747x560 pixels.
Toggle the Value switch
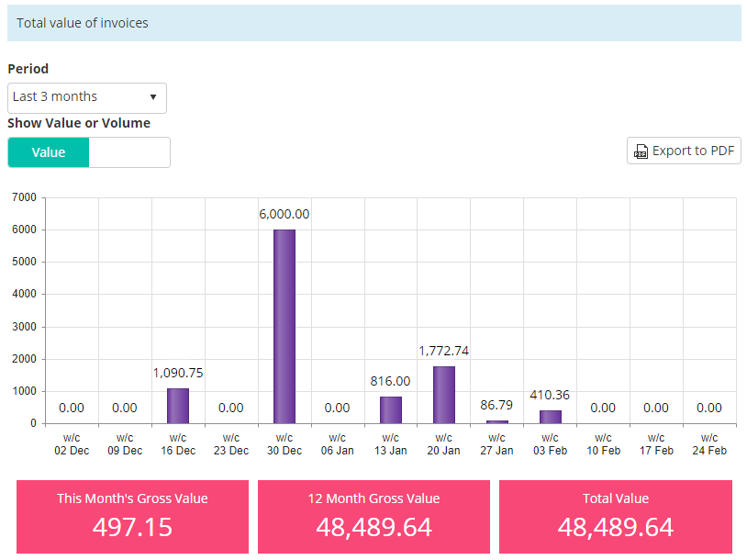pos(49,152)
